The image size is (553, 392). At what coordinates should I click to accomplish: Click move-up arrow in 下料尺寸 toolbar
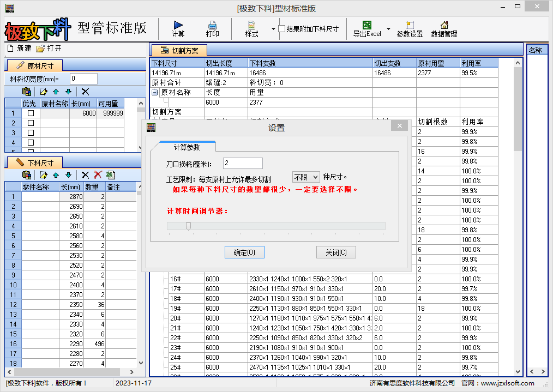[56, 175]
